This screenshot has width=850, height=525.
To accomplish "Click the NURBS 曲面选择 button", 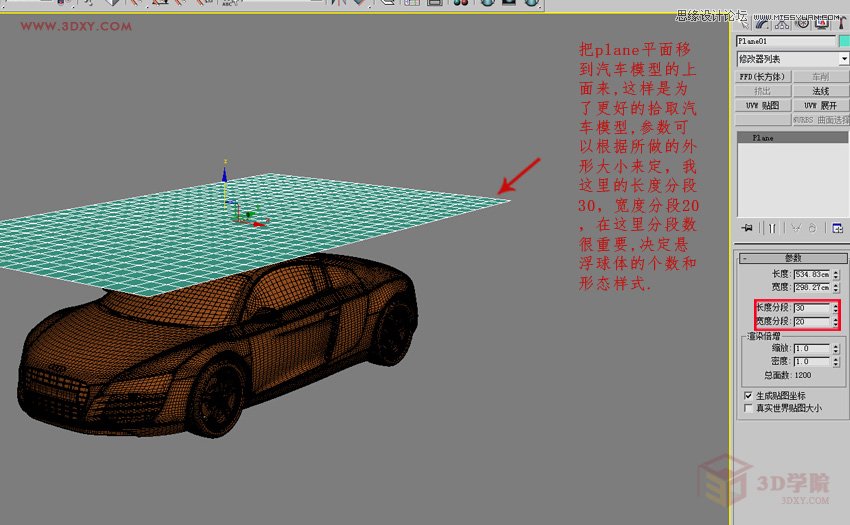I will [x=821, y=120].
